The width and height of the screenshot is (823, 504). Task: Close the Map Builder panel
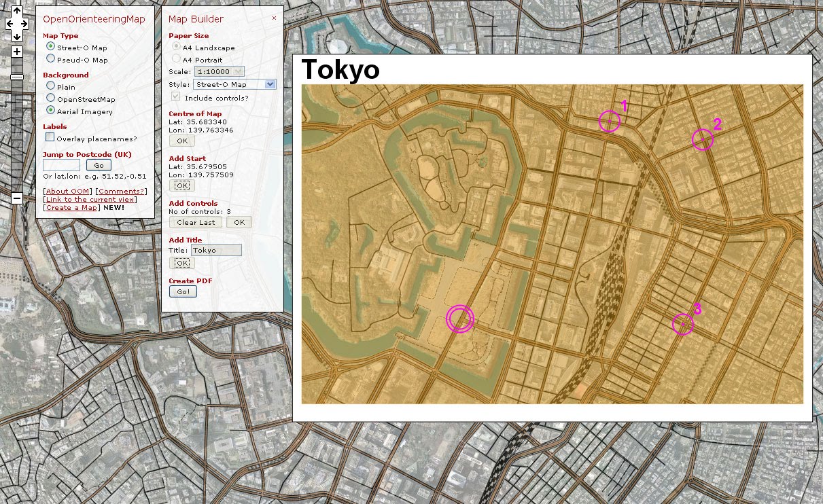coord(274,18)
